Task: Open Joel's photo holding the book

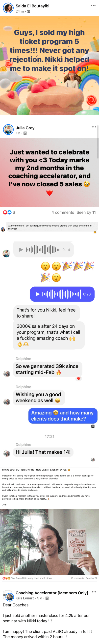Action: [x=49, y=542]
